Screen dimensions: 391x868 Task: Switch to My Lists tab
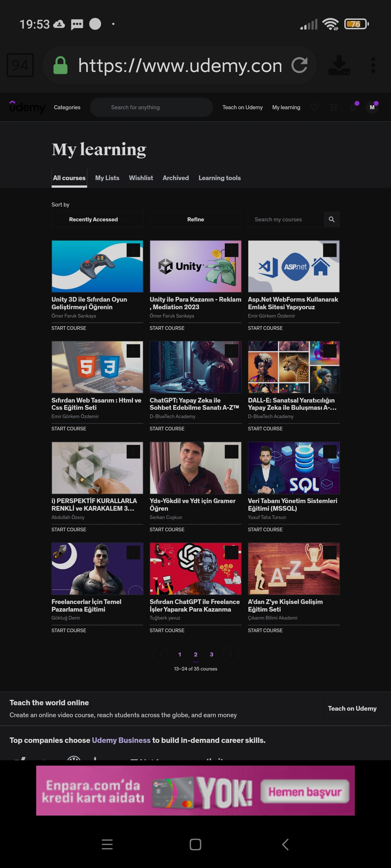point(107,178)
